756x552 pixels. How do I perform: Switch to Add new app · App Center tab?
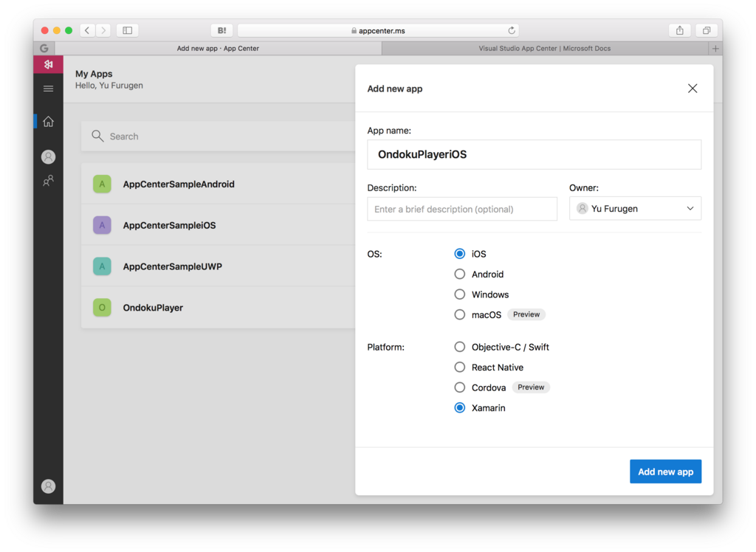pyautogui.click(x=218, y=48)
